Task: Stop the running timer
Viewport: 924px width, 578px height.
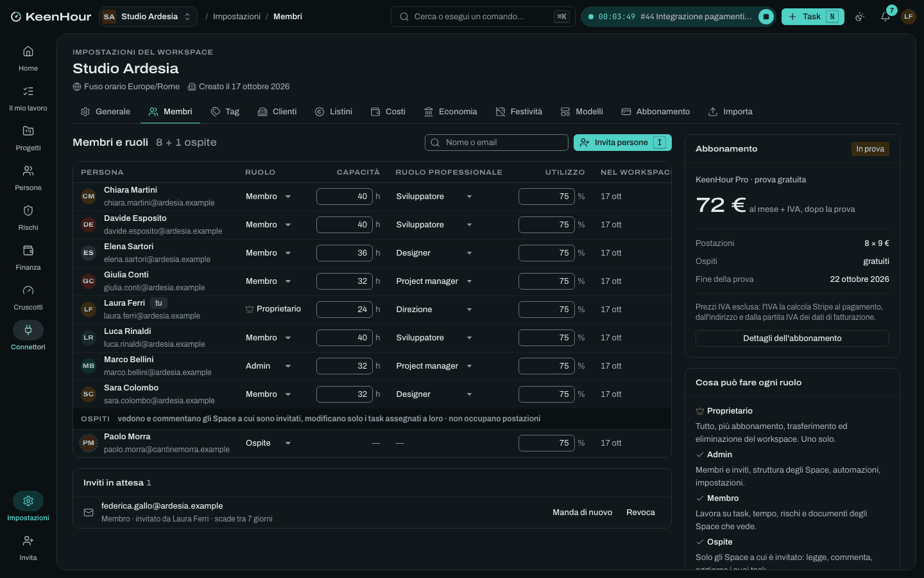Action: (766, 17)
